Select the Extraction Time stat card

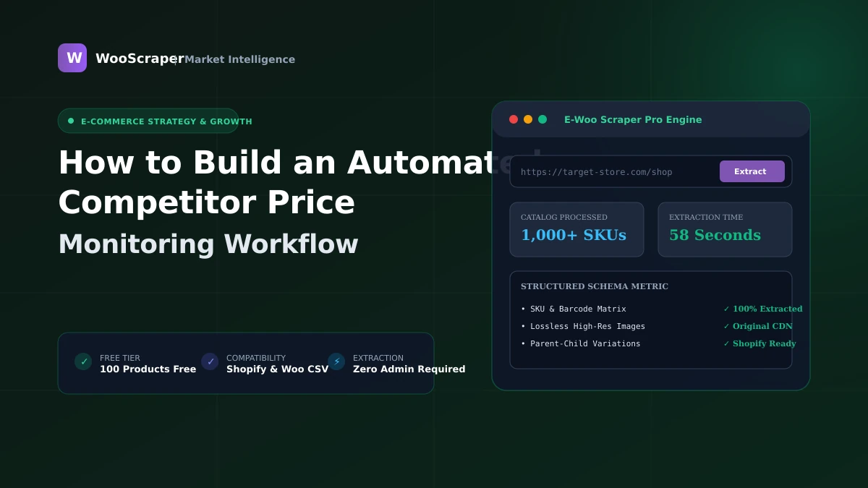coord(725,229)
